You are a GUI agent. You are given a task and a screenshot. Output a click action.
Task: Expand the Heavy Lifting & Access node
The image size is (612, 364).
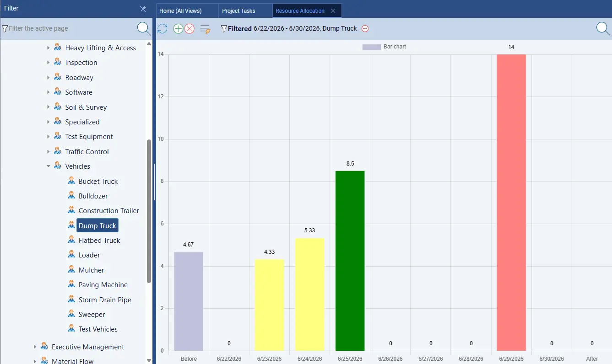(48, 48)
